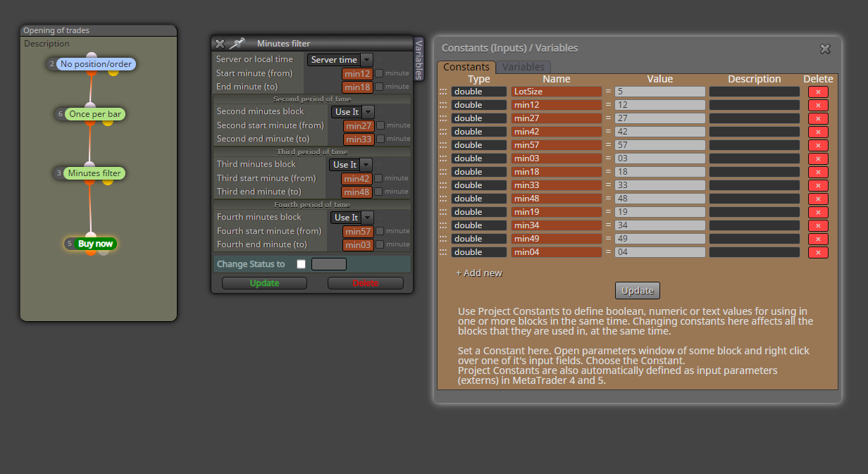This screenshot has height=474, width=868.
Task: Enable the Change Status to checkbox
Action: pyautogui.click(x=302, y=264)
